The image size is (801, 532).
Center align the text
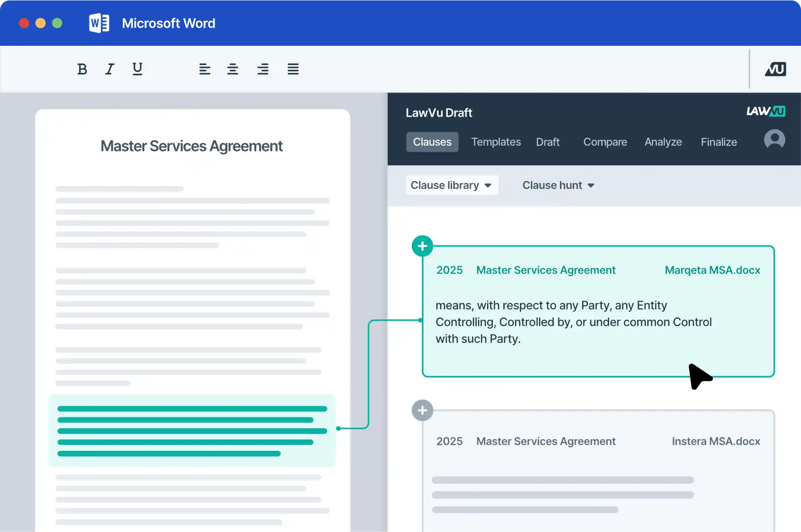click(x=233, y=69)
